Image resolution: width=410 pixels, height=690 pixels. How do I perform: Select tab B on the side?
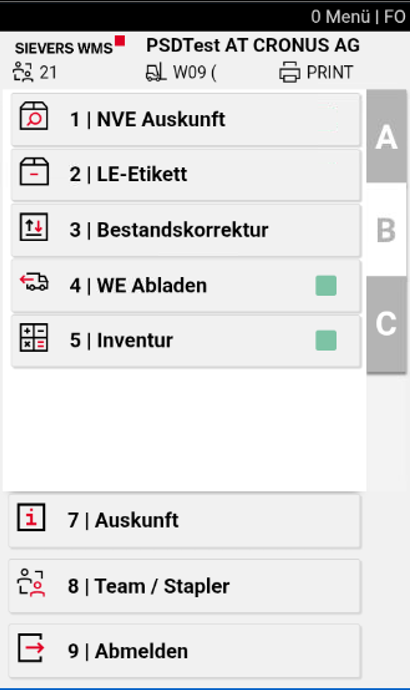pos(386,230)
